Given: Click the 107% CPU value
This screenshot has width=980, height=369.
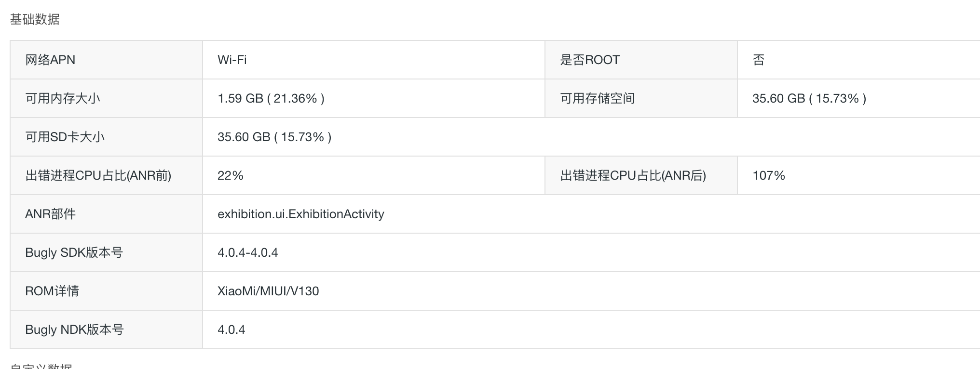Looking at the screenshot, I should pyautogui.click(x=769, y=175).
